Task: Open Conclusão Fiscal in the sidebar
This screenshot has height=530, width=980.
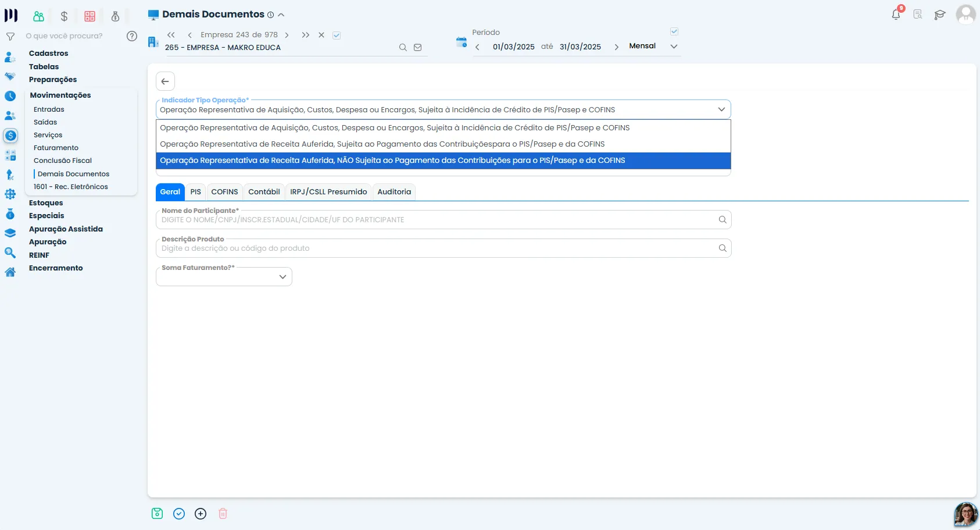Action: [63, 161]
